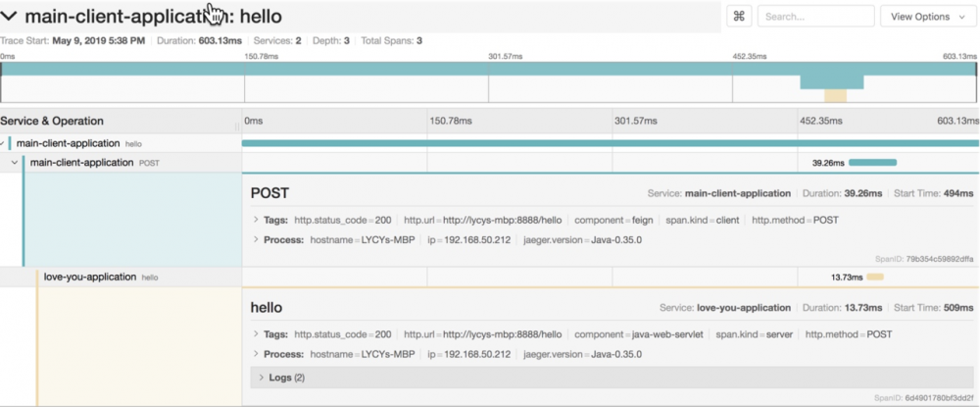This screenshot has width=980, height=407.
Task: Focus the Search input field
Action: coord(815,17)
